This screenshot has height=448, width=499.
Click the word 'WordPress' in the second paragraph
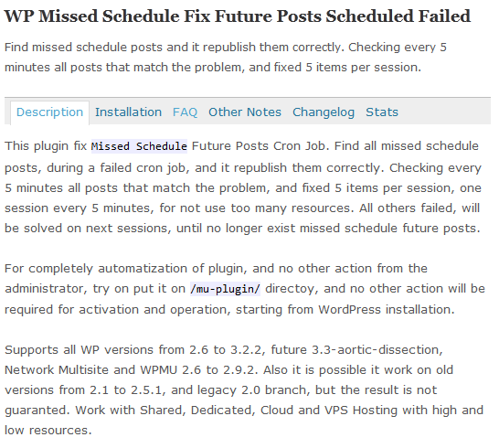click(349, 310)
